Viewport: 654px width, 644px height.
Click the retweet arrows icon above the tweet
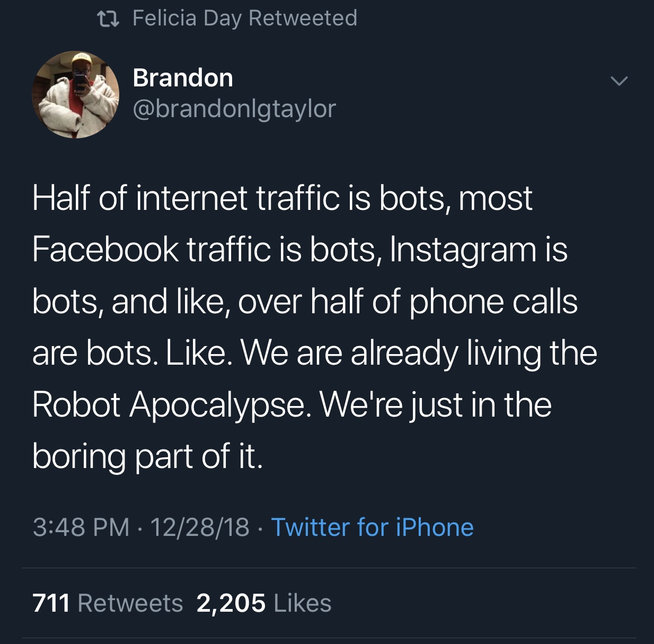click(108, 20)
